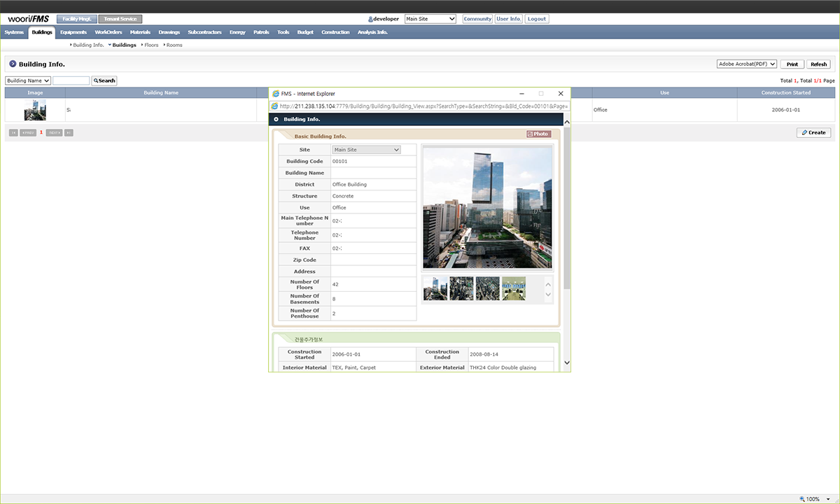This screenshot has height=504, width=840.
Task: Click the Photo button in popup
Action: (x=539, y=134)
